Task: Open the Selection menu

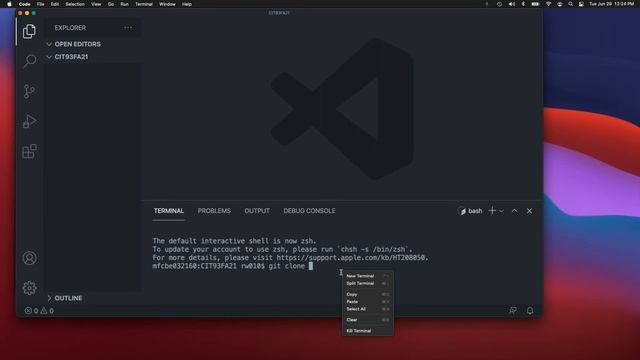Action: [x=75, y=4]
